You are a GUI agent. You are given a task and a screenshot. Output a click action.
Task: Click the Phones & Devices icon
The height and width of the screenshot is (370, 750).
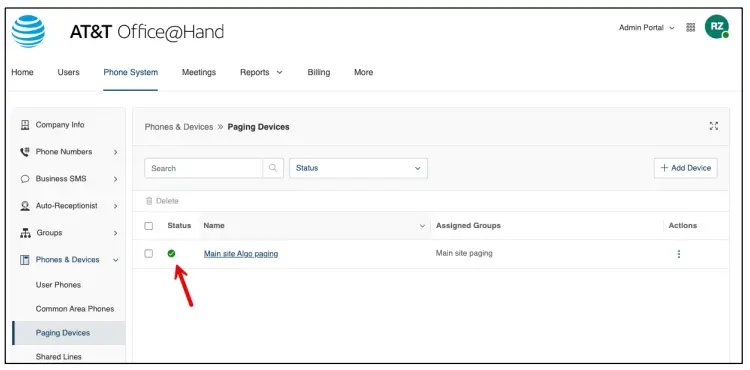[x=25, y=260]
